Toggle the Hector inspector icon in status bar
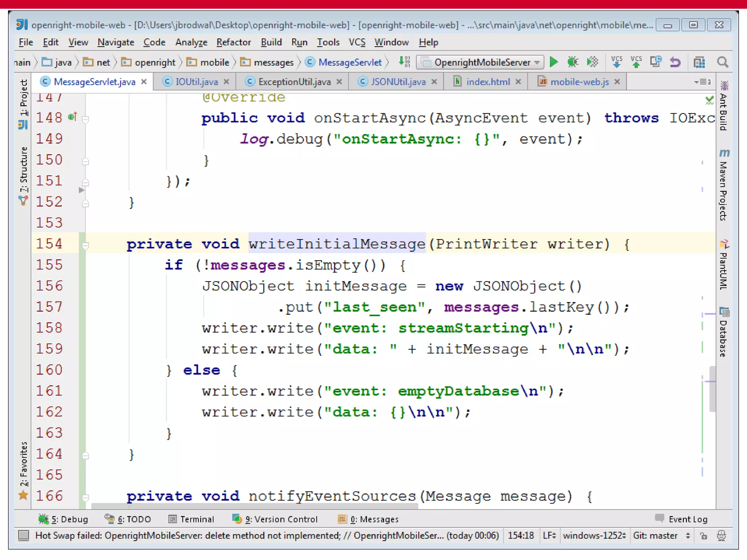 [x=721, y=536]
